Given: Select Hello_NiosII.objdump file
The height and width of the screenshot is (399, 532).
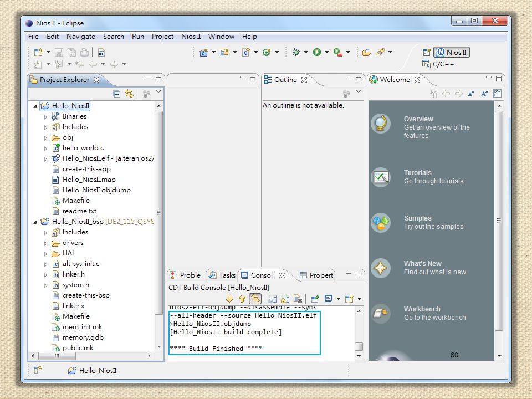Looking at the screenshot, I should point(96,190).
